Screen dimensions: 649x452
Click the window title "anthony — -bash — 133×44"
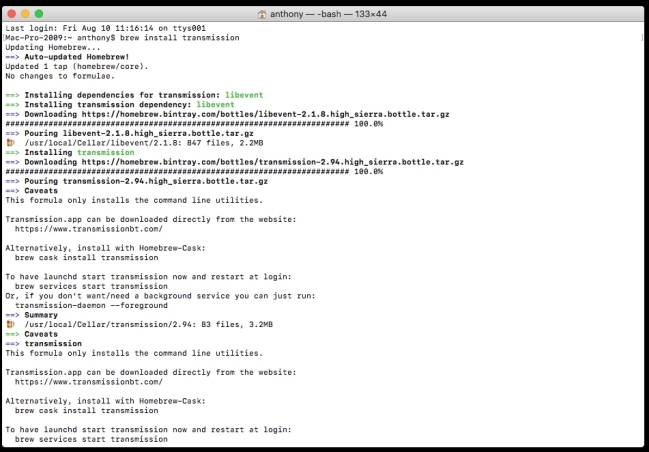328,14
